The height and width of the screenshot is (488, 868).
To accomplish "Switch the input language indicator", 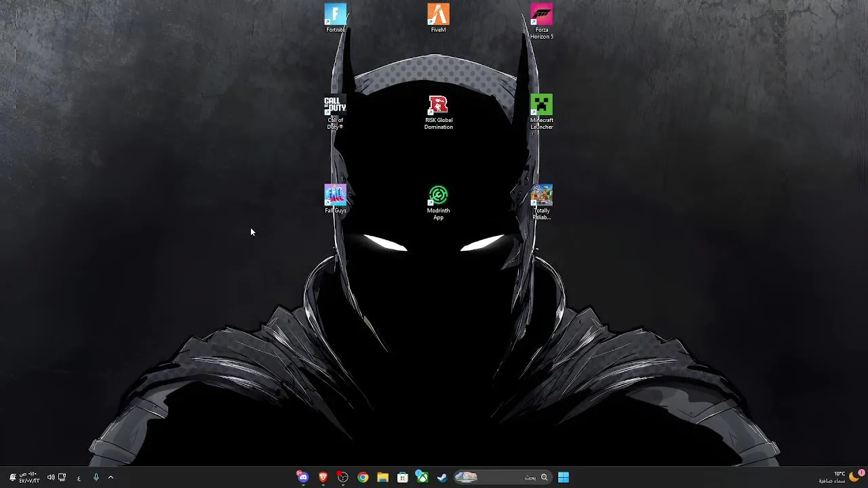I will coord(79,478).
